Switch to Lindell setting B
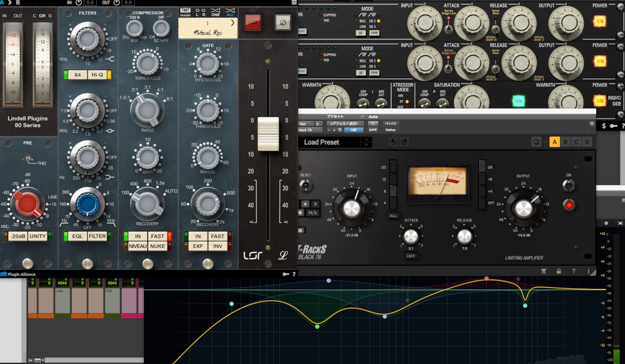This screenshot has height=364, width=625. 18,3
